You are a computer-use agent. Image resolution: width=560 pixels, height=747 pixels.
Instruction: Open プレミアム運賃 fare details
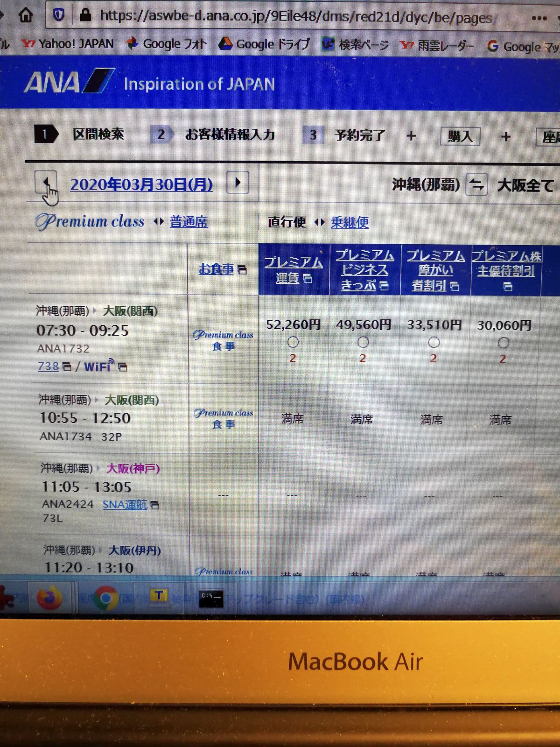click(293, 270)
